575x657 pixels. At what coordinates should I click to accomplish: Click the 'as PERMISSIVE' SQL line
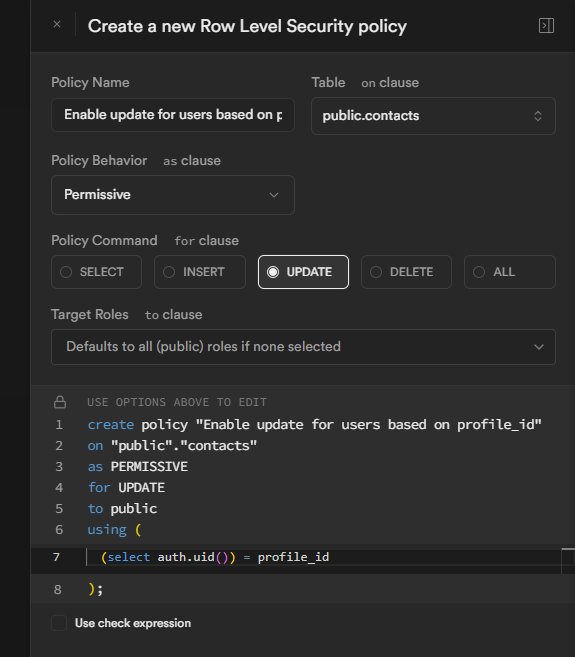point(138,467)
